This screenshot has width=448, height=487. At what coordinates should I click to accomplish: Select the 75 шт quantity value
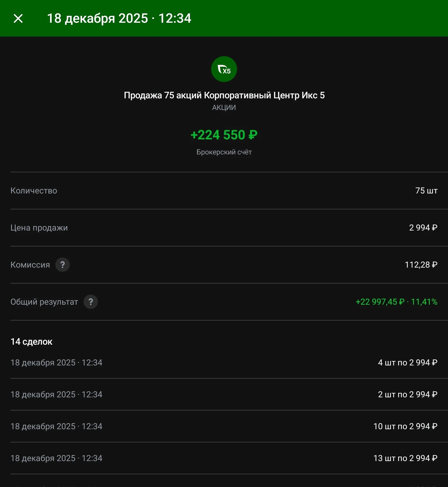(426, 191)
